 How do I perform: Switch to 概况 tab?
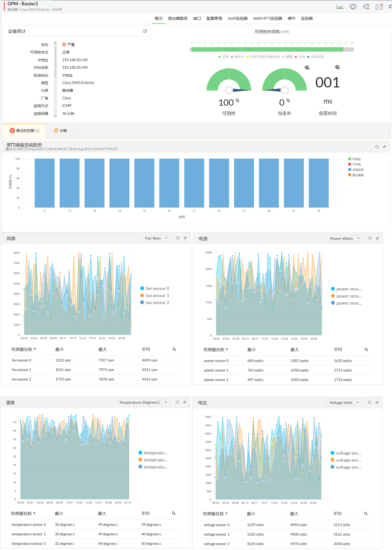coord(159,19)
